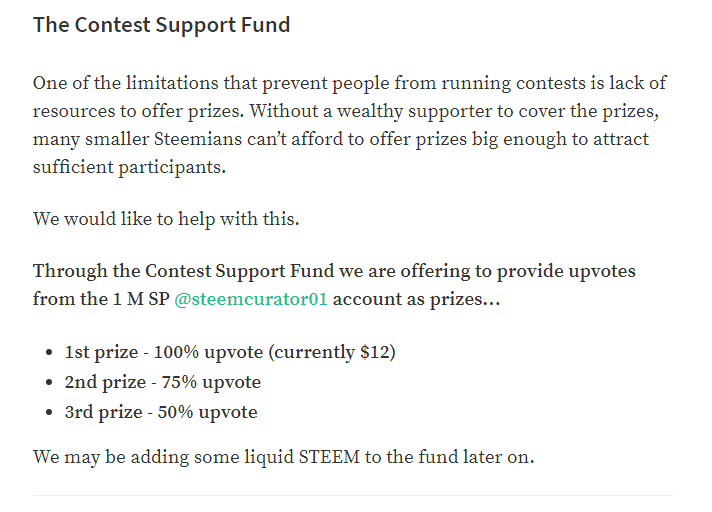Click the liquid STEEM sentence
Image resolution: width=712 pixels, height=512 pixels.
(283, 457)
